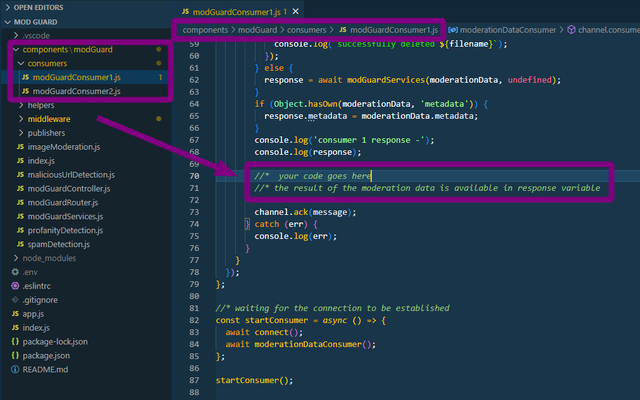Open profanityDetection.js file
The height and width of the screenshot is (400, 640).
[x=65, y=230]
